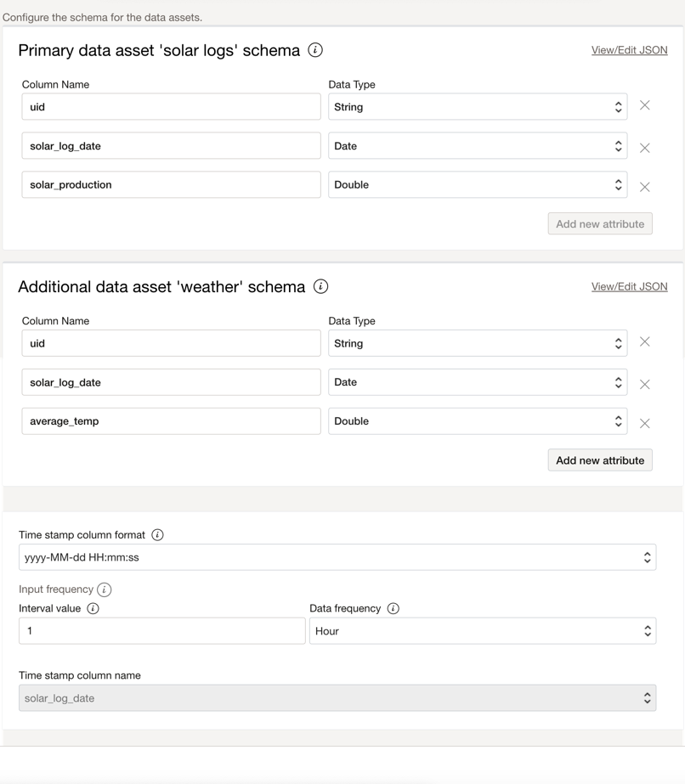The image size is (685, 784).
Task: Click Add new attribute in solar logs schema
Action: point(600,223)
